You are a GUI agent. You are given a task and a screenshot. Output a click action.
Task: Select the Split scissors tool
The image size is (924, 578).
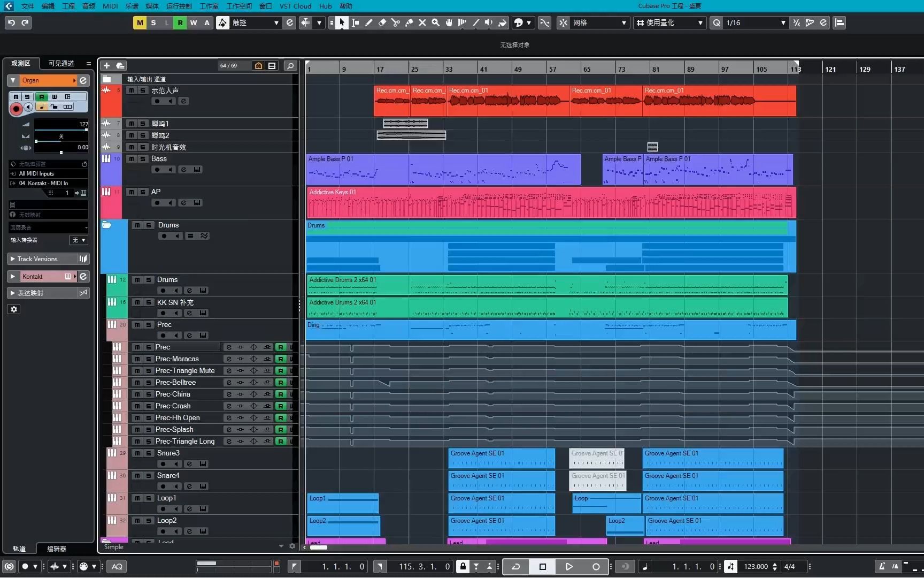395,22
